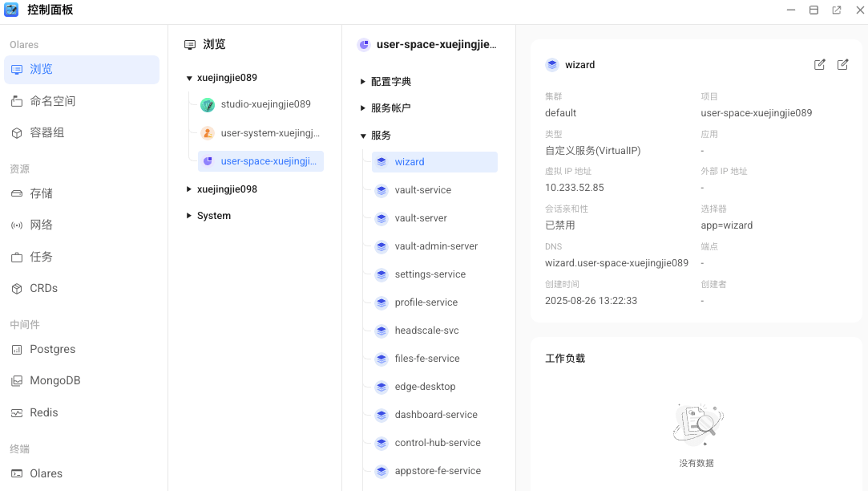Go to 容器组 in the sidebar
The height and width of the screenshot is (491, 868).
click(46, 132)
